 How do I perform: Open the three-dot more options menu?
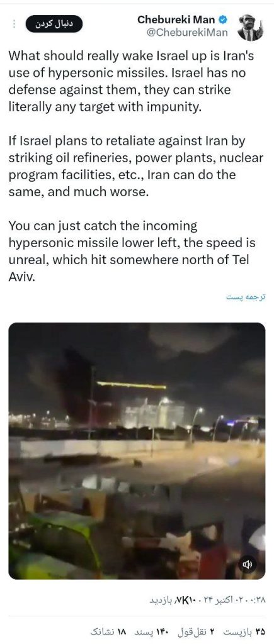[14, 24]
